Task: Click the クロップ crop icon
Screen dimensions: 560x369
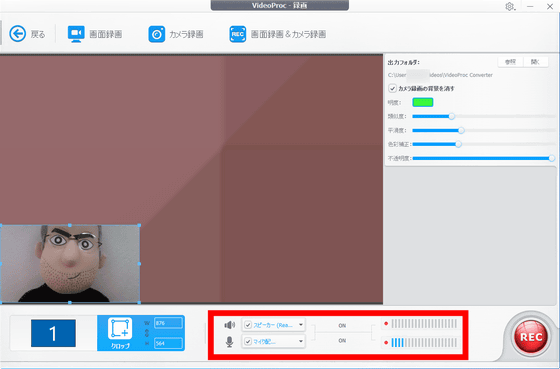Action: click(120, 329)
